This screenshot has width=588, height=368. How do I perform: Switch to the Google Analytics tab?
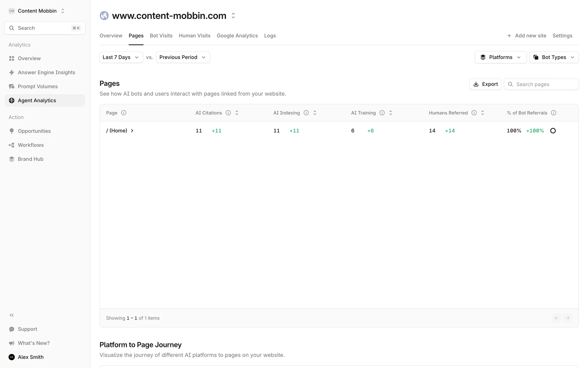tap(237, 36)
